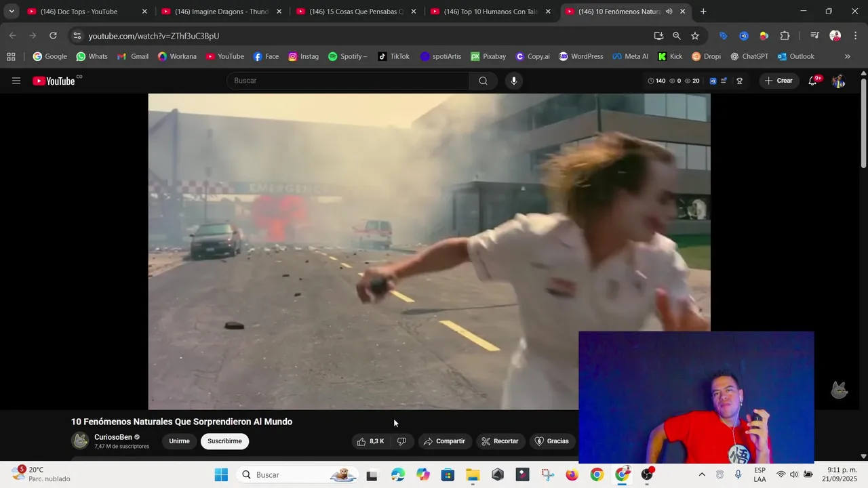
Task: Click the Crear button
Action: (778, 81)
